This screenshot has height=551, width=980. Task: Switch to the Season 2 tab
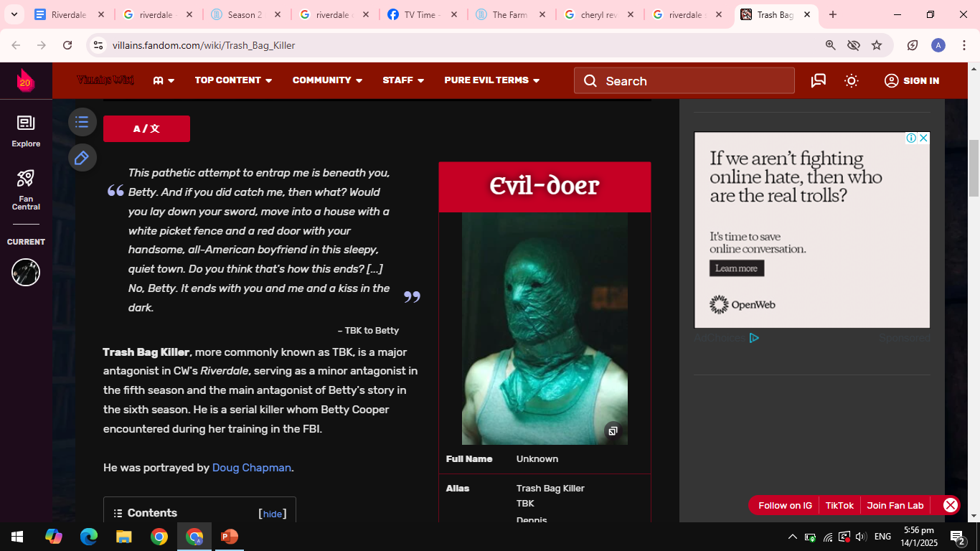[x=245, y=14]
